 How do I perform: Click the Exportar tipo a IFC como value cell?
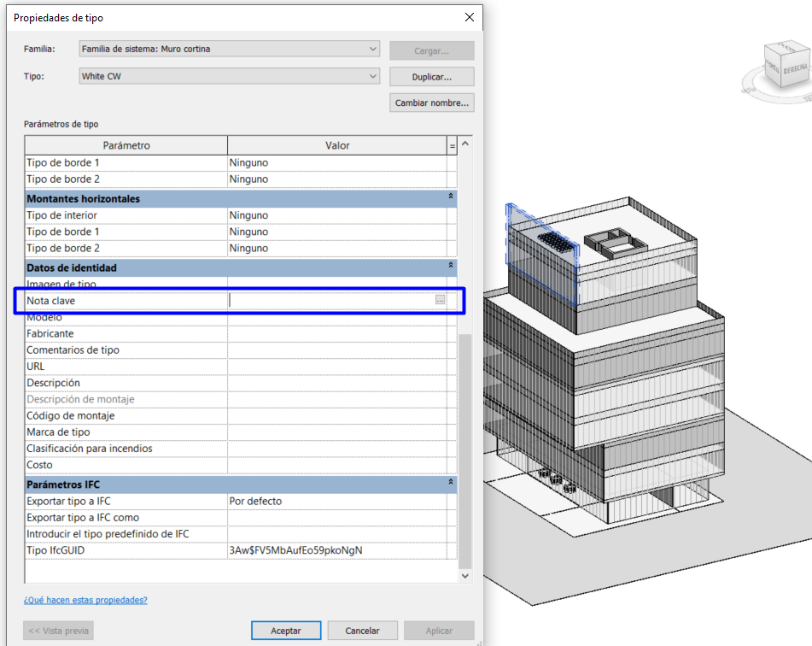click(337, 518)
